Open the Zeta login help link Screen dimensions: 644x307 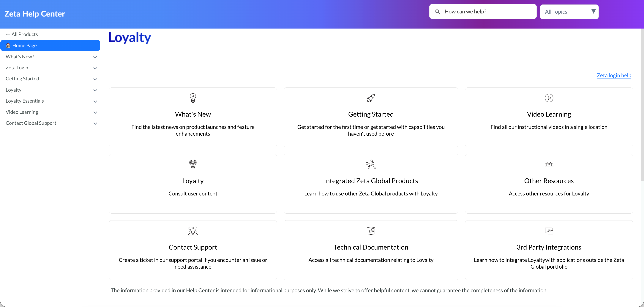point(614,75)
